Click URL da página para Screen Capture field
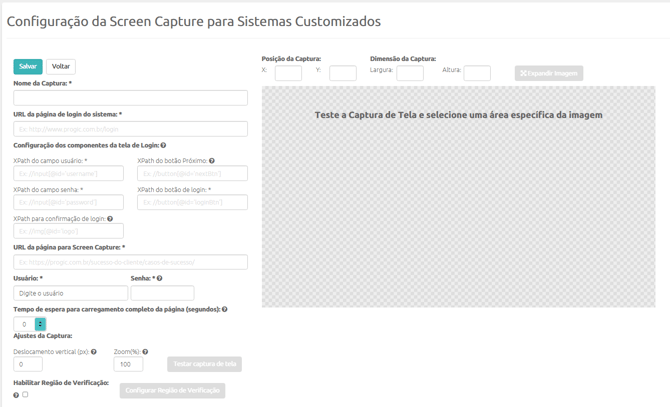Screen dimensions: 670x407 [130, 262]
